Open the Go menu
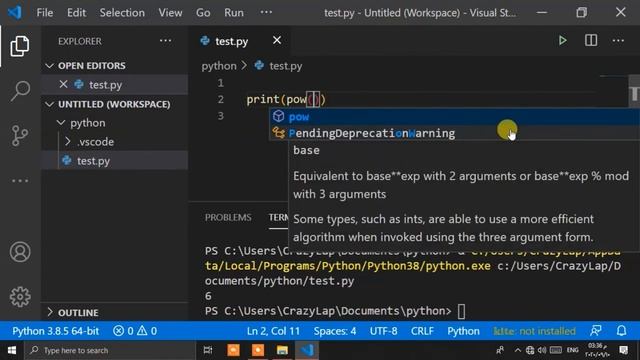The height and width of the screenshot is (360, 640). (x=203, y=13)
